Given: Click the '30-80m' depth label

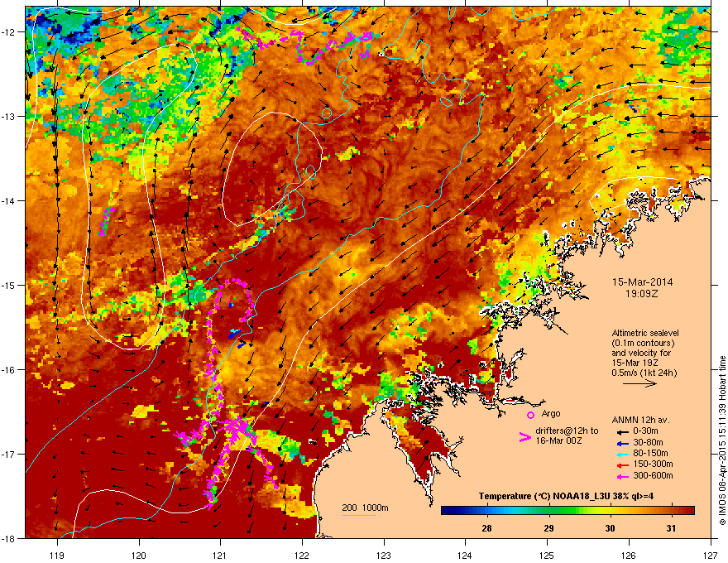Looking at the screenshot, I should (648, 443).
